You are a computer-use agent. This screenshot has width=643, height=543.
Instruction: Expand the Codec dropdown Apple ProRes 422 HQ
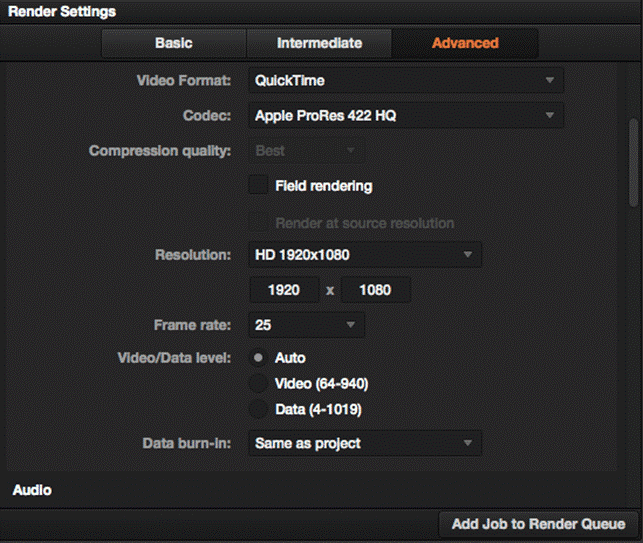coord(405,116)
